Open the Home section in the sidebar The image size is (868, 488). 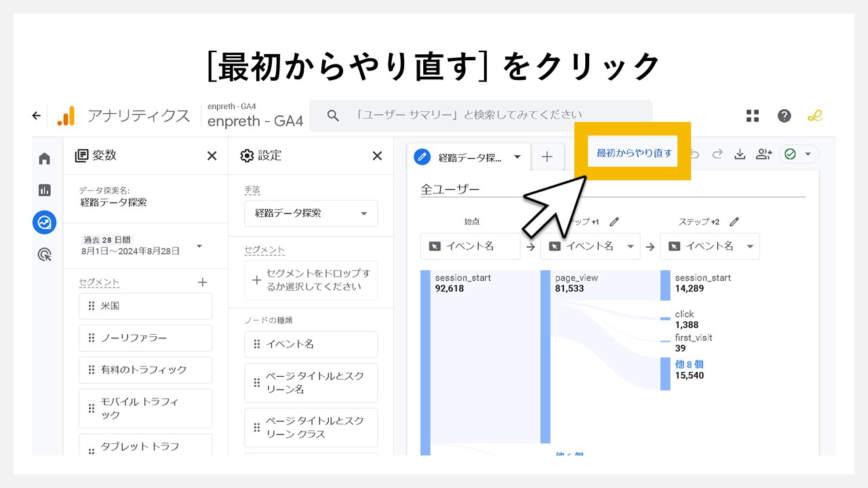[x=44, y=158]
